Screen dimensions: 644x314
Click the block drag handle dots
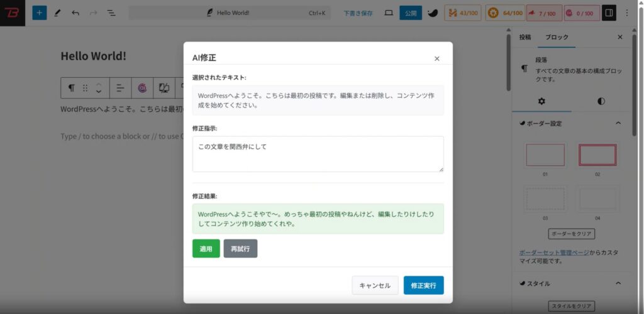tap(85, 88)
